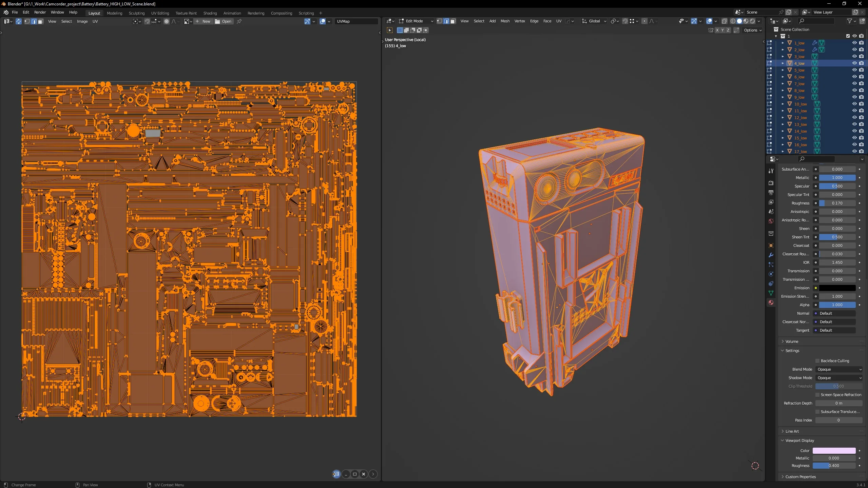
Task: Open the Mesh menu in 3D viewport
Action: (x=505, y=21)
